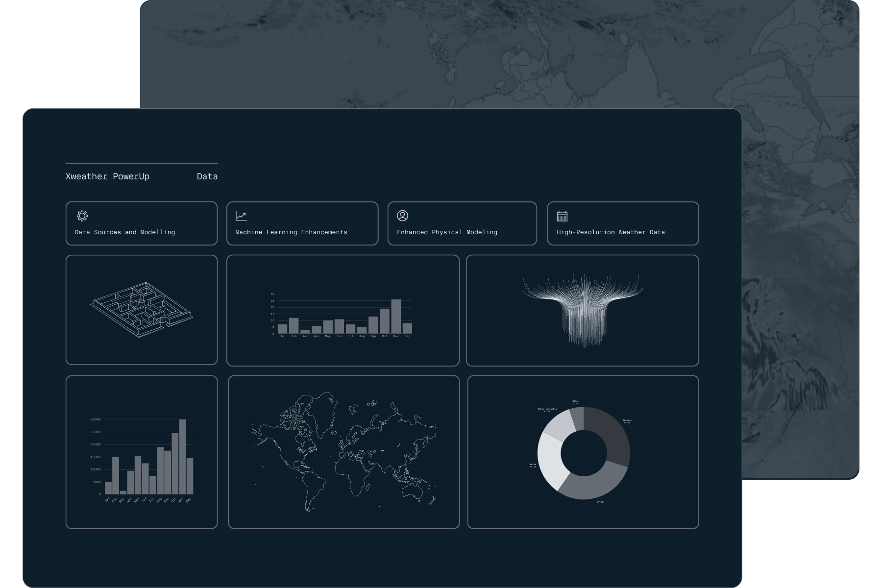The width and height of the screenshot is (882, 588).
Task: Select the trending chart icon for Machine Learning Enhancements
Action: 241,216
